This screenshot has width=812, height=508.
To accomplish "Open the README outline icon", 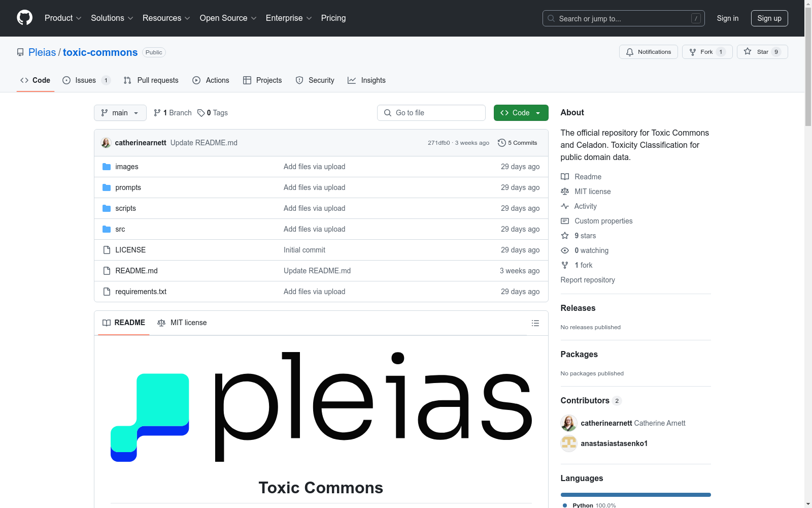I will click(x=535, y=323).
